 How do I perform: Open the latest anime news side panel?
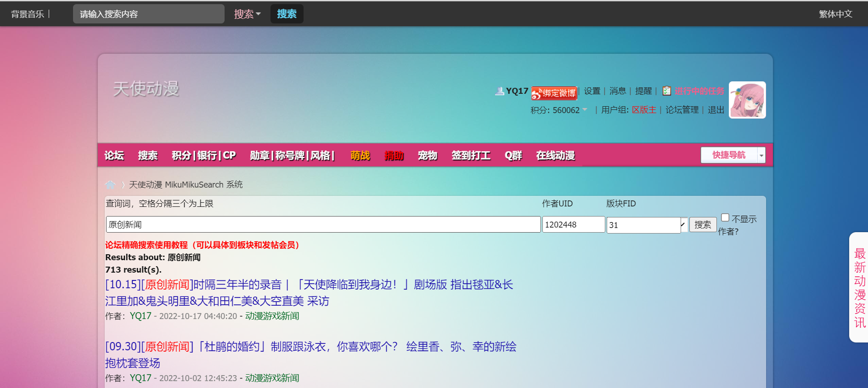tap(859, 287)
